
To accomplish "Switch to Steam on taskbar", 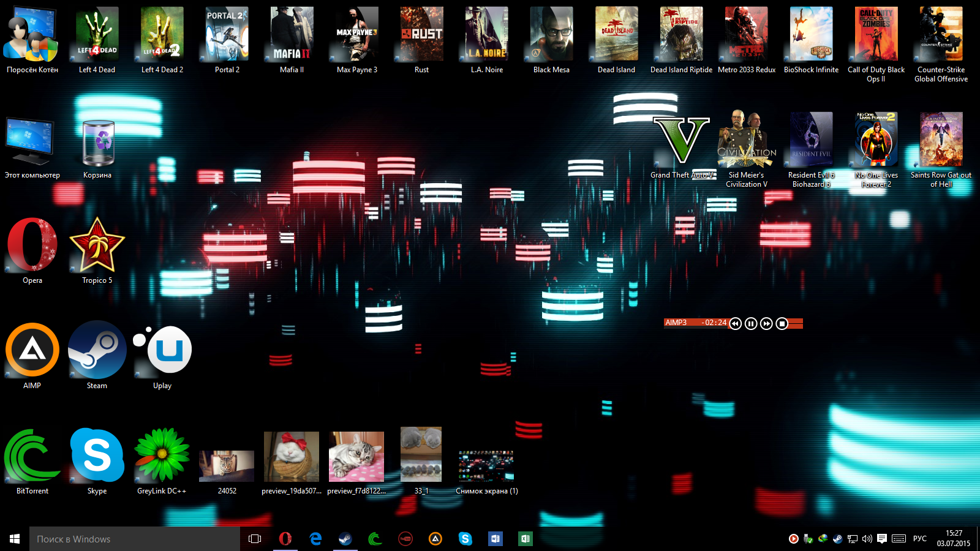I will coord(345,539).
